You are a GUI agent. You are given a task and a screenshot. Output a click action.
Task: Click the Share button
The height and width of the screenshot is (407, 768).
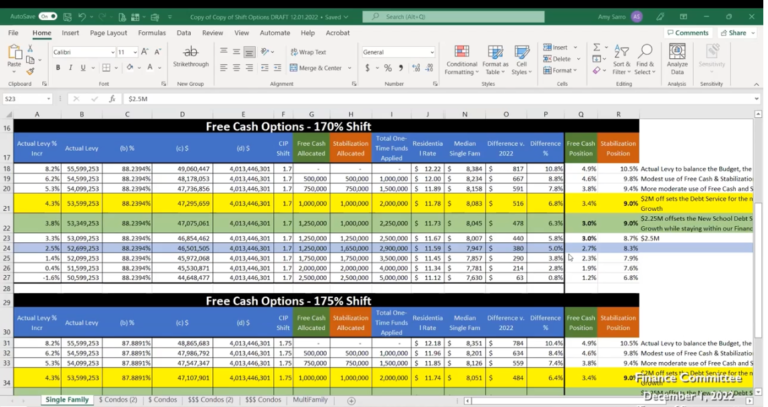pyautogui.click(x=737, y=33)
